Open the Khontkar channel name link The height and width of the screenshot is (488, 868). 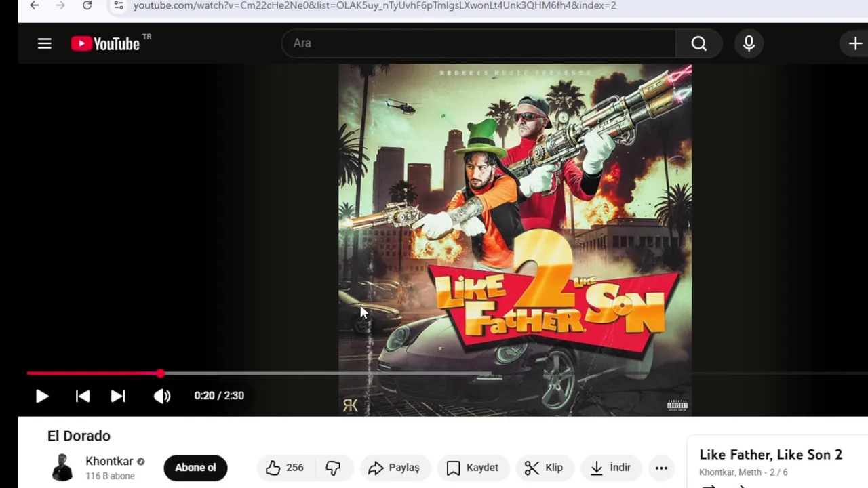tap(109, 461)
